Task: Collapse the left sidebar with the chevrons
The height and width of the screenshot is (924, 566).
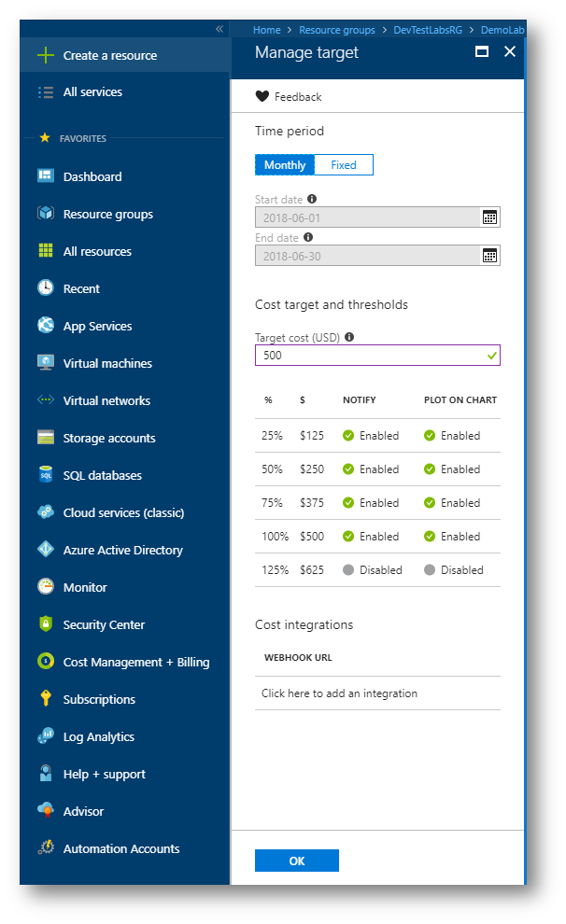Action: [219, 29]
